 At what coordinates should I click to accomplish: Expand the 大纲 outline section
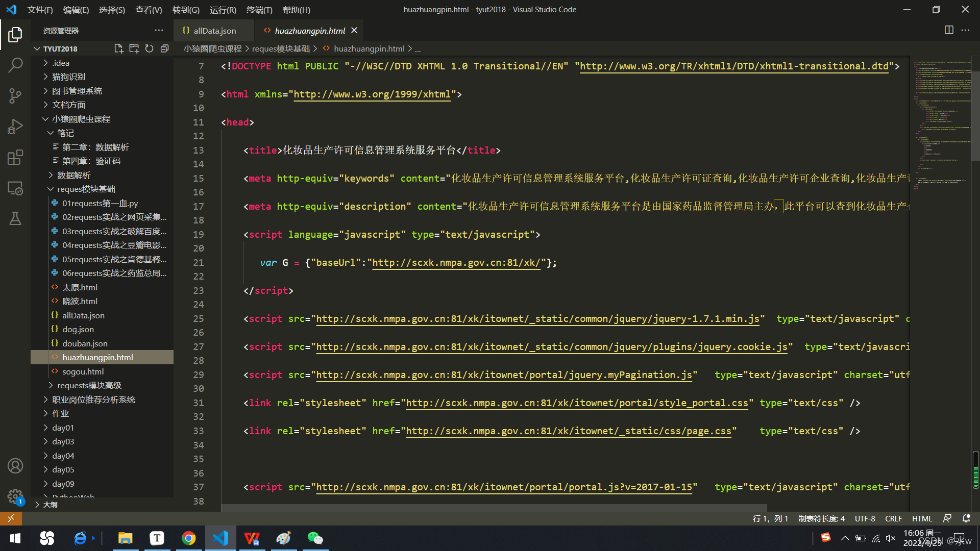(x=50, y=504)
